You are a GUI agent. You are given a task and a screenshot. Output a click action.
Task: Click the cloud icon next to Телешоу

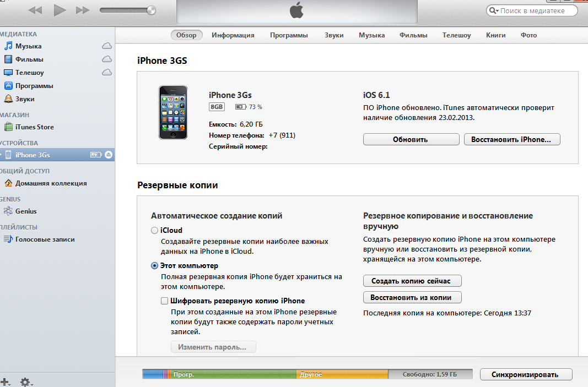(107, 72)
